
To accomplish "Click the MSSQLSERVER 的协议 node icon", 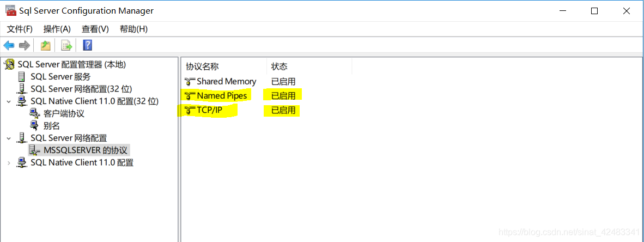I will click(x=35, y=150).
